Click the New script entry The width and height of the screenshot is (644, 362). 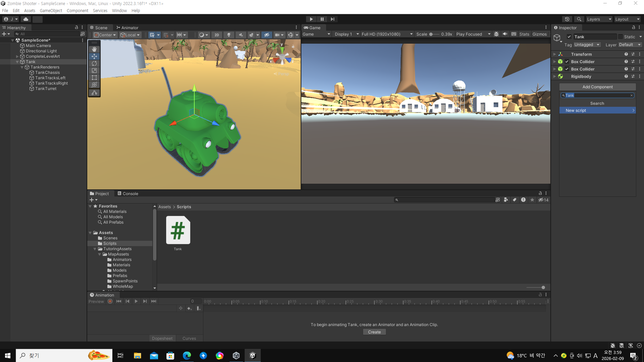[598, 110]
